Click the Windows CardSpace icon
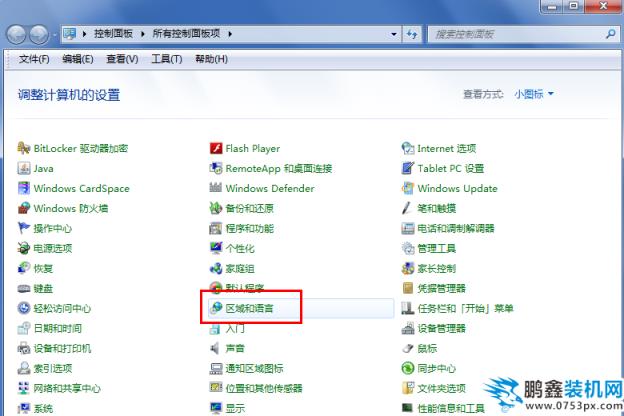This screenshot has height=416, width=624. 24,188
